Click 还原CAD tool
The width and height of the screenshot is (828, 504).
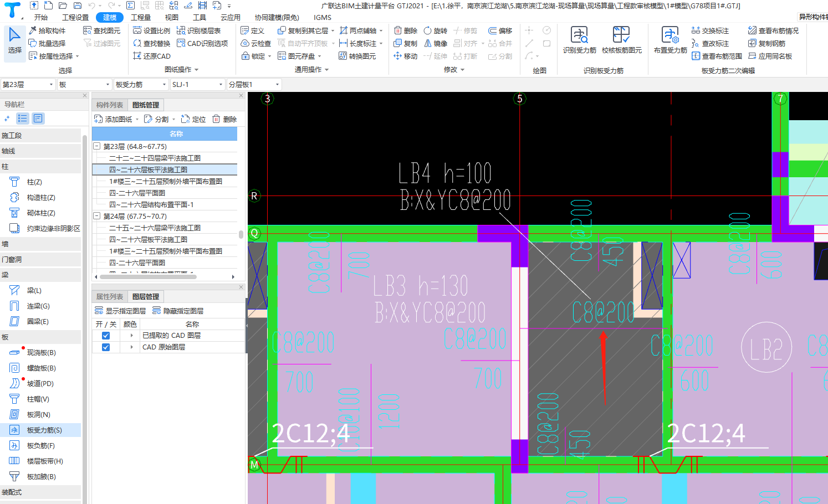[152, 56]
